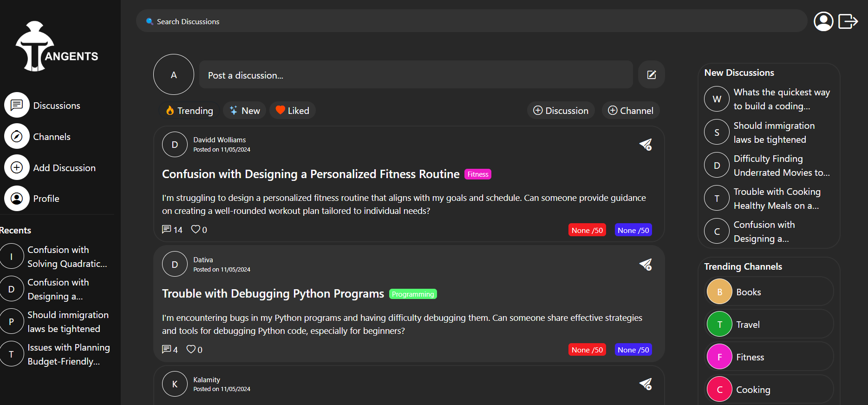Open the Discussions sidebar item
Screen dimensions: 868x405
click(x=43, y=106)
